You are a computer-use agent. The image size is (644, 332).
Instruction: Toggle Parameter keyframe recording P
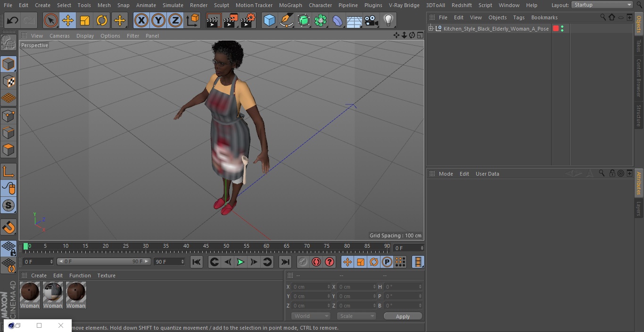(387, 262)
